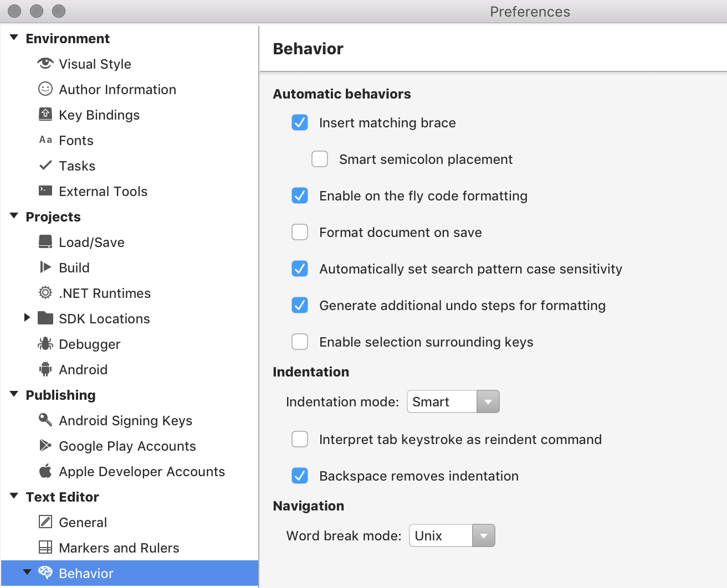The width and height of the screenshot is (727, 588).
Task: Click the External Tools terminal icon
Action: pyautogui.click(x=45, y=190)
